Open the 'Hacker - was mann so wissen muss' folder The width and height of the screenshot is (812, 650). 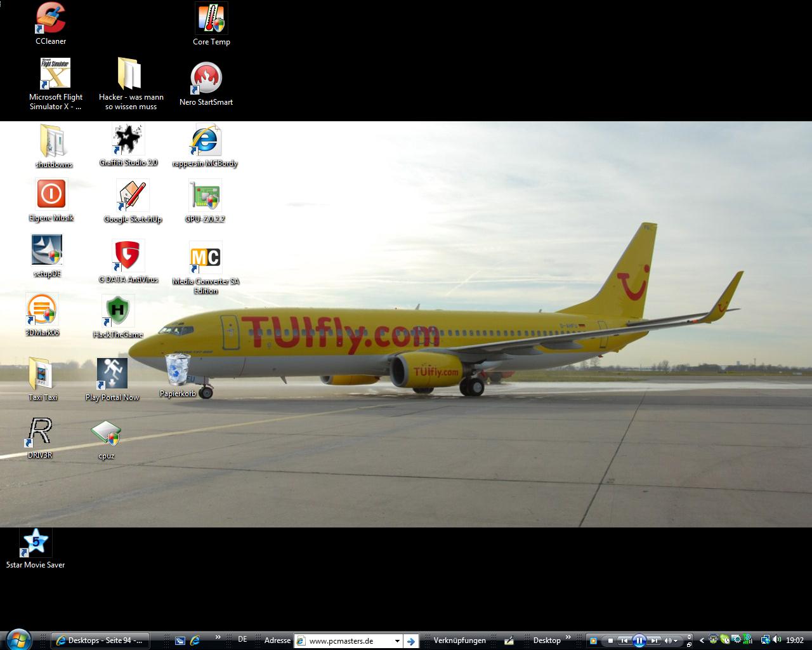(x=131, y=84)
